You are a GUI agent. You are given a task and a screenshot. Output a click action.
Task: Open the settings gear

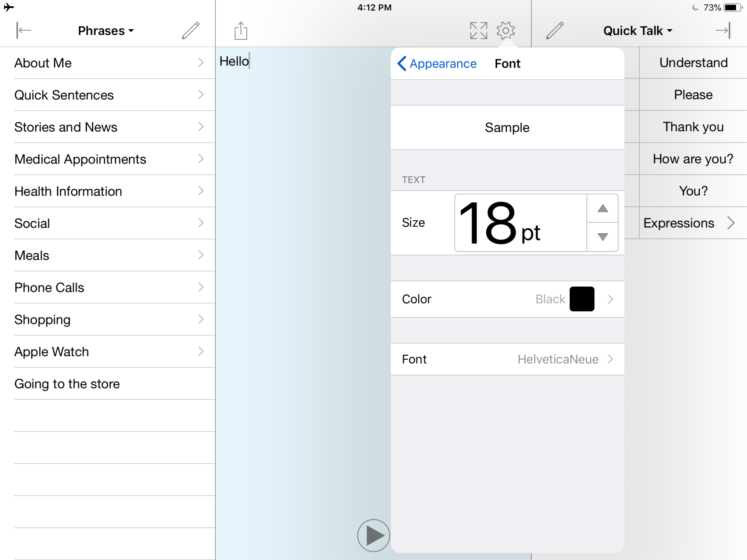506,30
